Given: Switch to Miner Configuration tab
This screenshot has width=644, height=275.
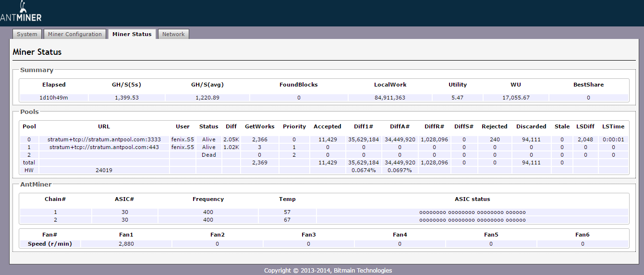Looking at the screenshot, I should point(75,34).
